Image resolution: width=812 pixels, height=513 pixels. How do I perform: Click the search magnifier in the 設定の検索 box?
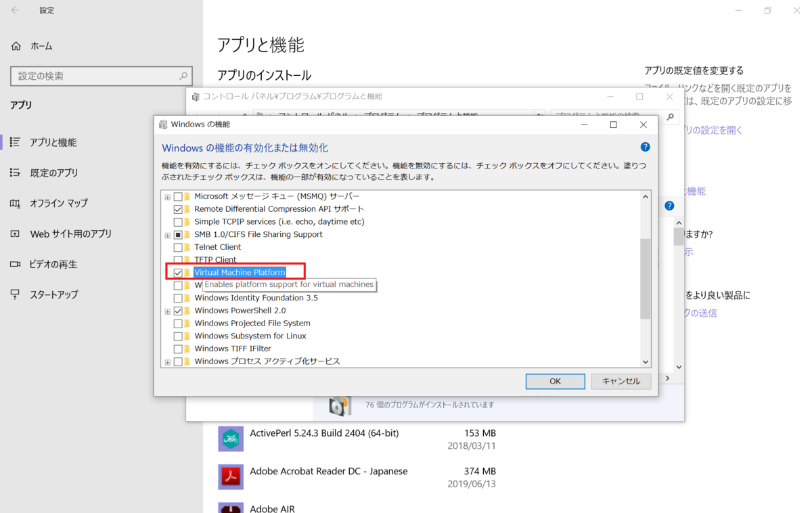pos(183,76)
